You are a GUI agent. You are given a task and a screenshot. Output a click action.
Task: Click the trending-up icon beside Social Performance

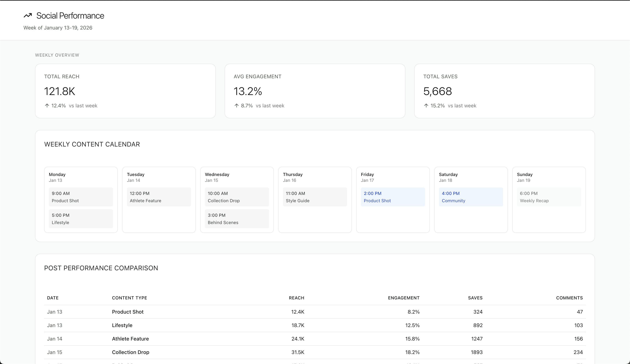(28, 15)
